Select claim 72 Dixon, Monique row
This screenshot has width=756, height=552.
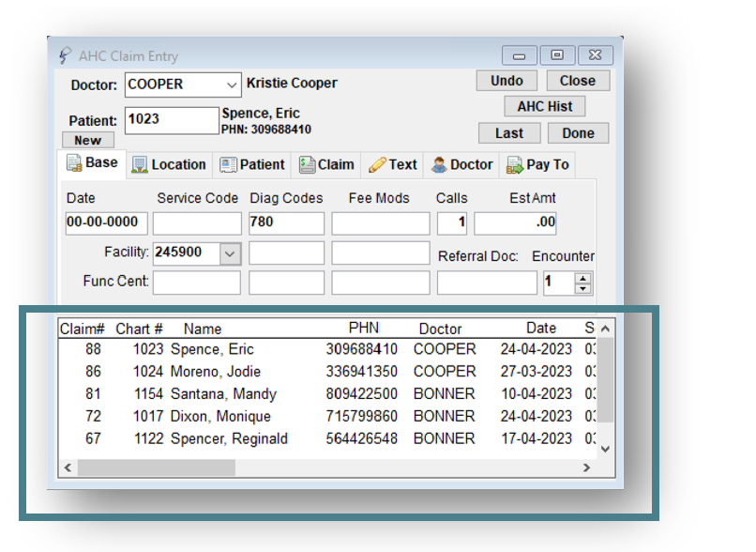(x=327, y=416)
